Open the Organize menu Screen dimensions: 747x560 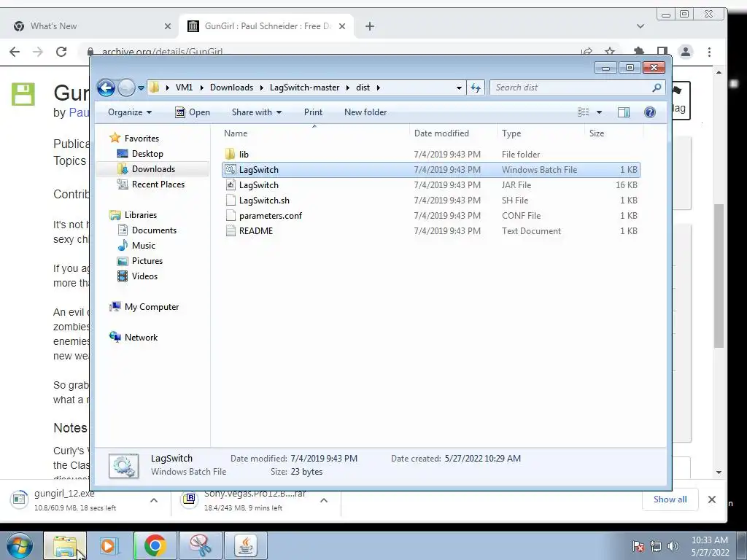pos(130,112)
